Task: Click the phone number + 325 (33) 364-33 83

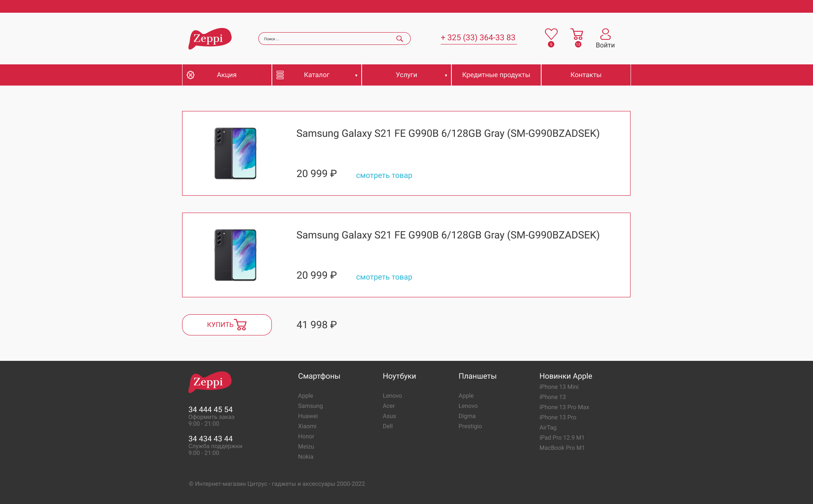Action: (478, 38)
